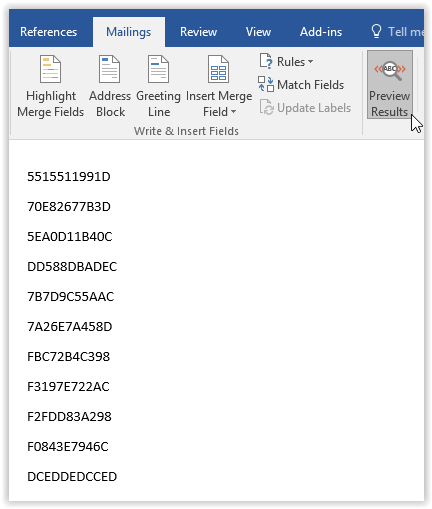
Task: Click the Match Fields arrows icon
Action: pyautogui.click(x=266, y=84)
